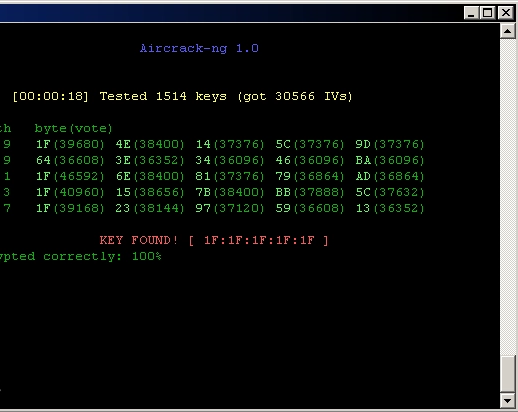Click the found key 1F:1F:1F:1F:1F
The height and width of the screenshot is (412, 518).
click(x=259, y=240)
